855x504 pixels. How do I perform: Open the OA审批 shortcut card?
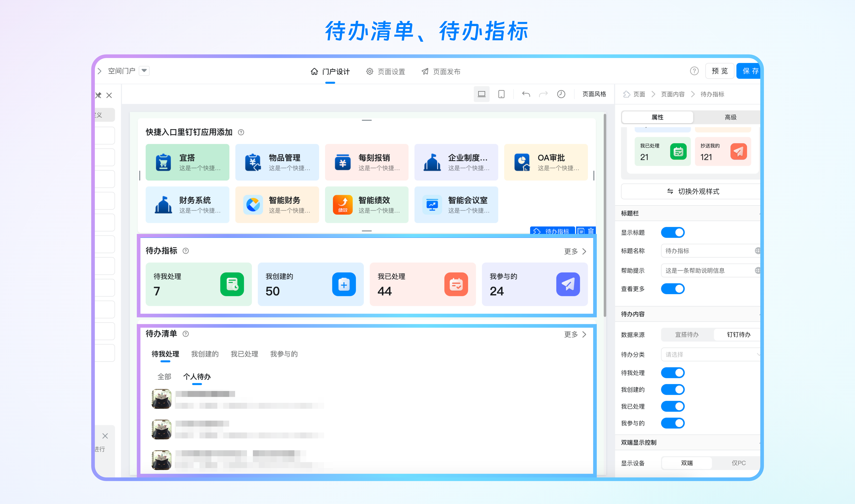click(546, 162)
